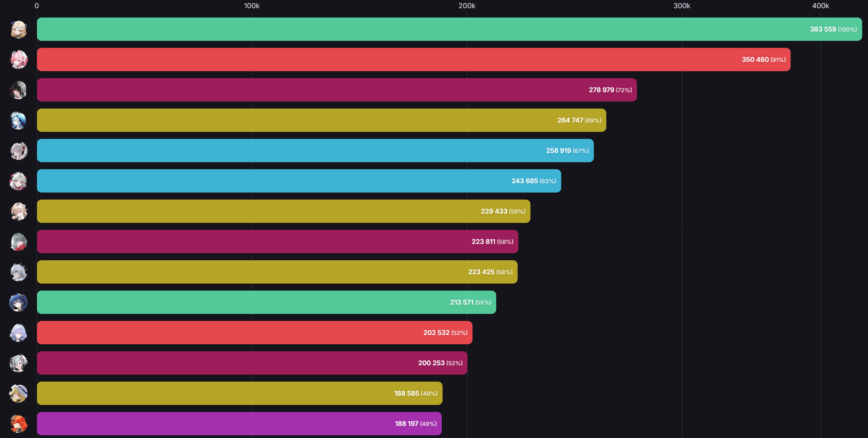Click the 300k axis label
The width and height of the screenshot is (868, 438).
pyautogui.click(x=682, y=6)
